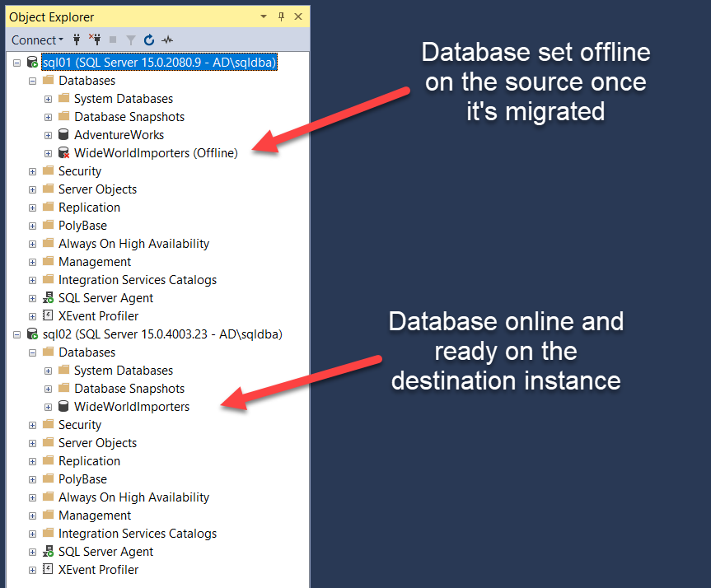This screenshot has height=588, width=711.
Task: Close the Object Explorer panel
Action: click(x=298, y=16)
